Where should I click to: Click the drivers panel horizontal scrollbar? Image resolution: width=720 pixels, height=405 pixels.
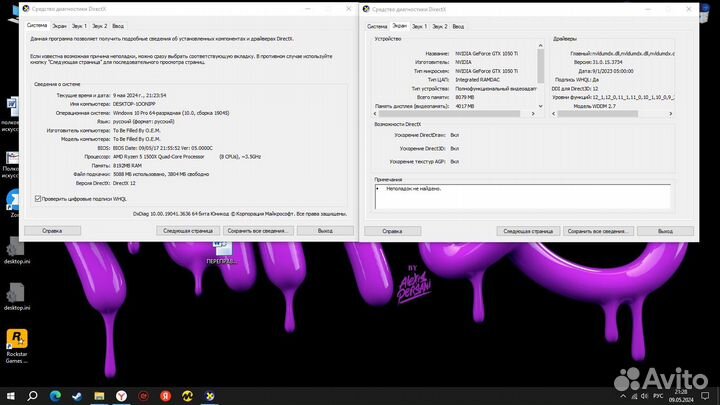pos(612,113)
